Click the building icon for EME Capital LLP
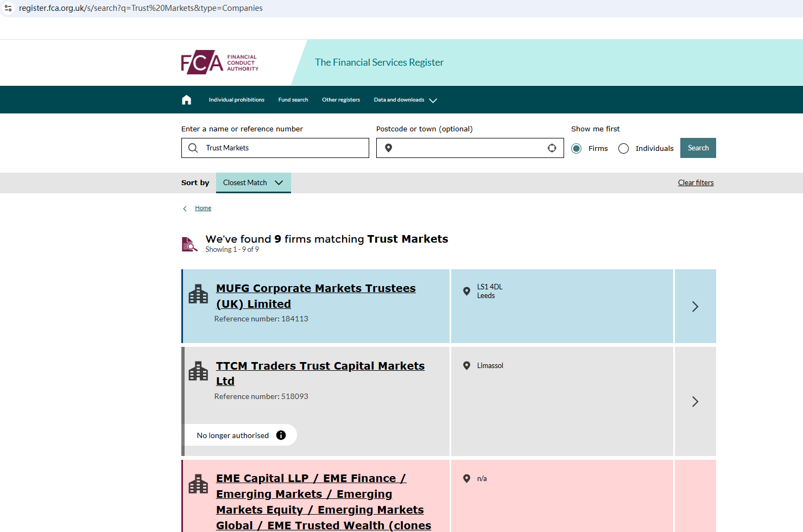The width and height of the screenshot is (803, 532). tap(198, 484)
